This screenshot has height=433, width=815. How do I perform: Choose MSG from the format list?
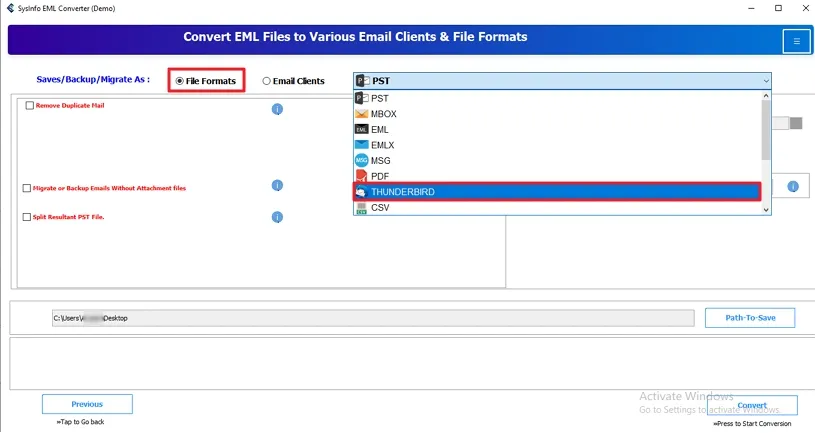click(x=557, y=161)
